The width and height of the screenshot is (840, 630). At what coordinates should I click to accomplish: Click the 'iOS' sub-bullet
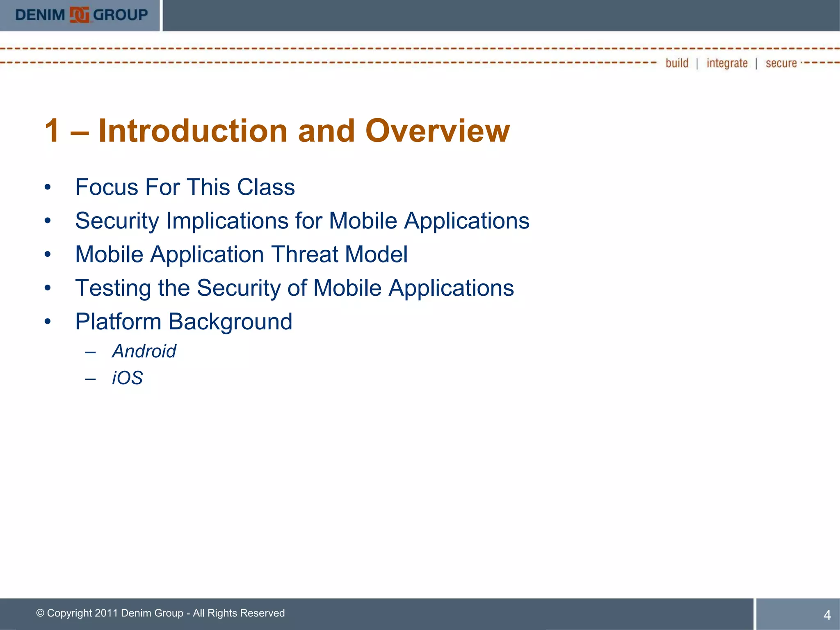127,378
